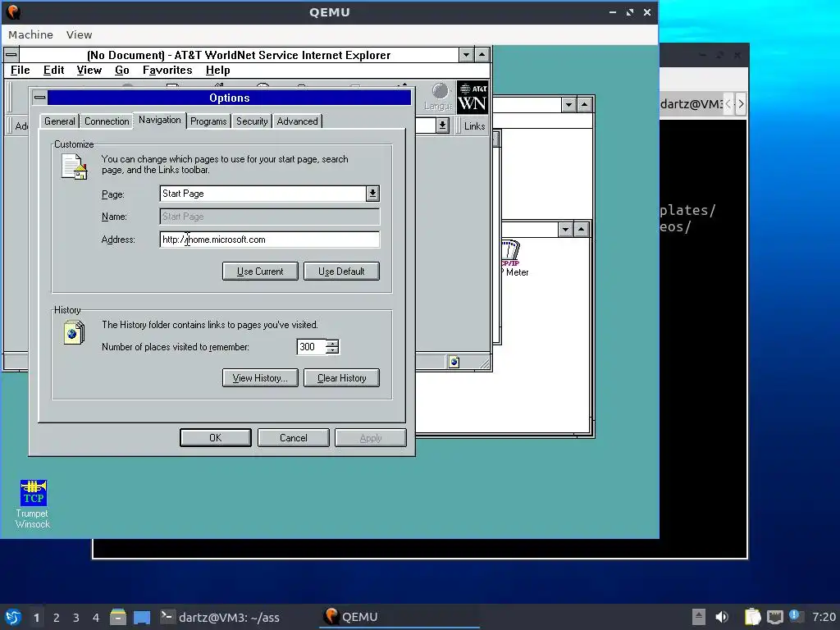This screenshot has width=840, height=630.
Task: Increase number of places to remember
Action: pyautogui.click(x=333, y=343)
